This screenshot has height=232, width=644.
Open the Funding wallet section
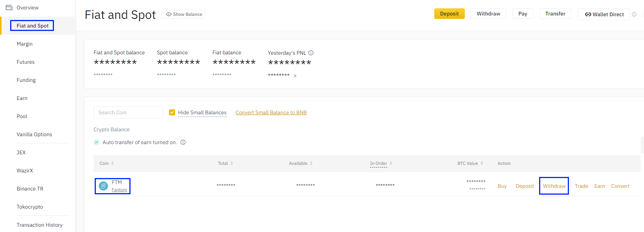pyautogui.click(x=26, y=80)
